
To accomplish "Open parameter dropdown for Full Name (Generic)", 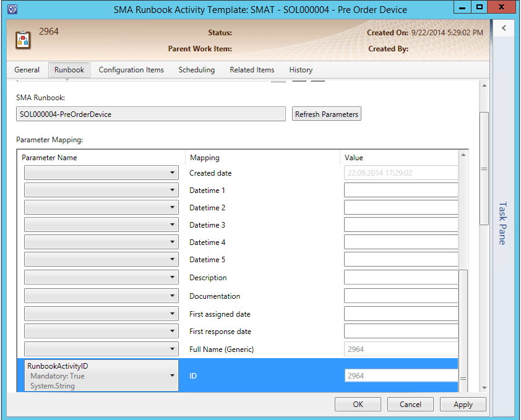I will [x=101, y=349].
